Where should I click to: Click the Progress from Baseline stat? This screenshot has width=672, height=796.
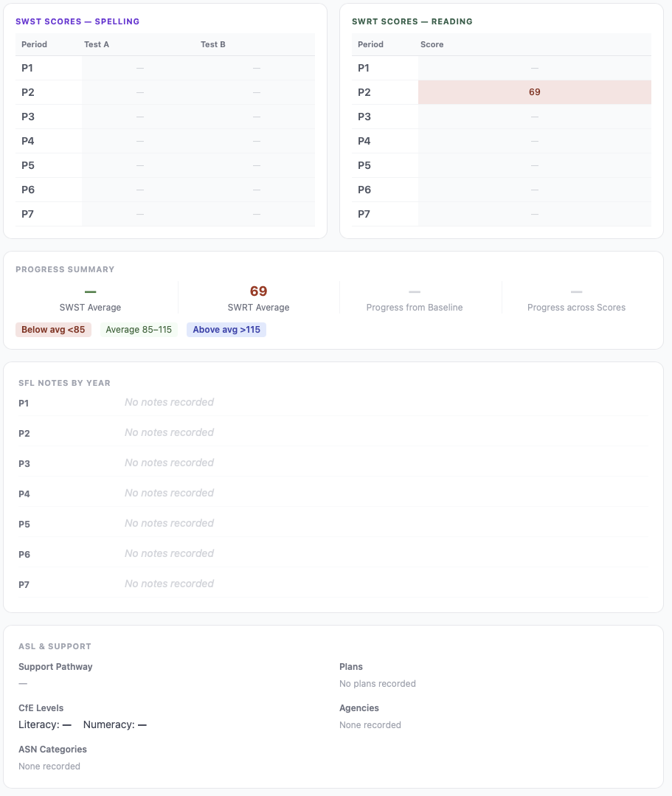click(415, 299)
